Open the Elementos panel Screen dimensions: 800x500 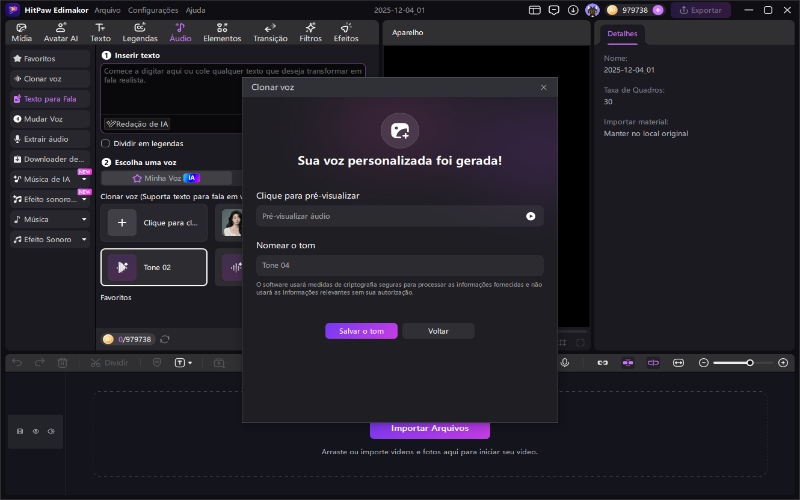(x=222, y=33)
